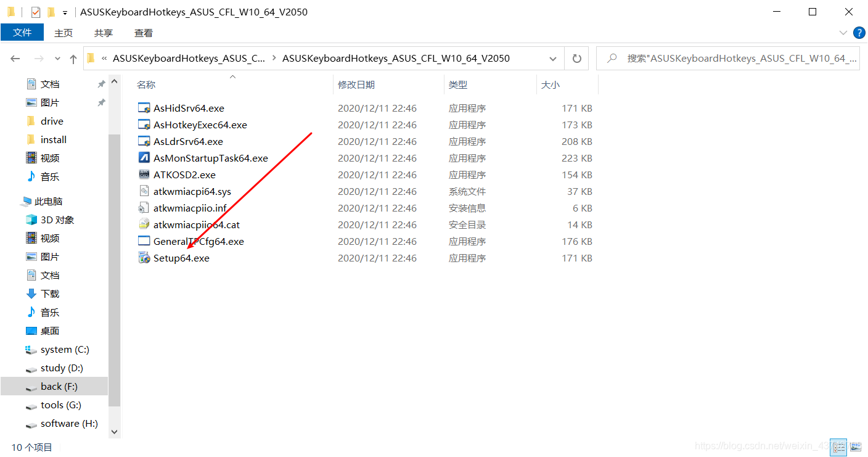Open pinned 文档 quick access folder
The height and width of the screenshot is (457, 868).
(x=50, y=84)
